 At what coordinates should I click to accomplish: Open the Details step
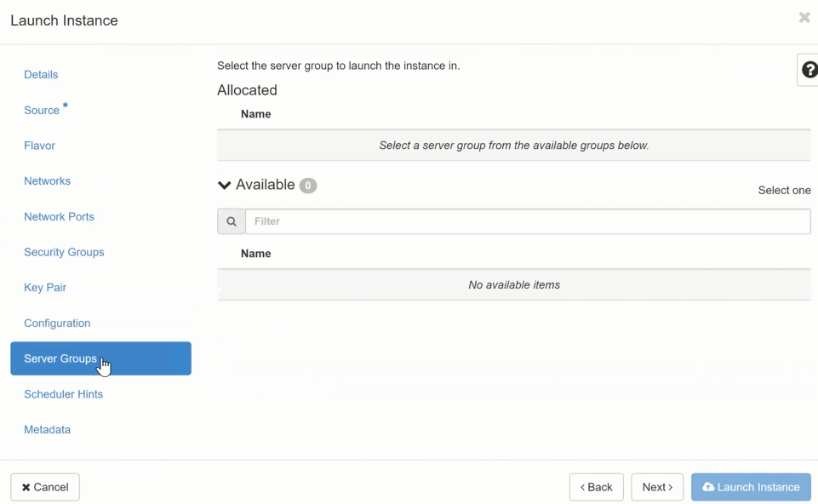pyautogui.click(x=41, y=75)
